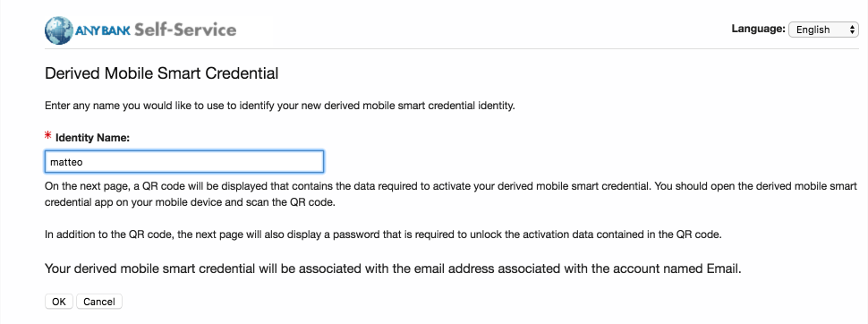Select the English value in language box

[x=813, y=30]
